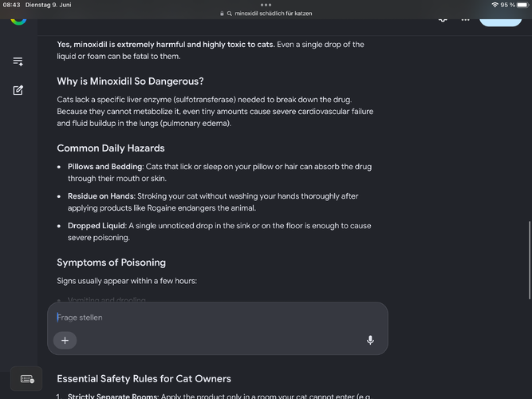Tap the keyboard icon at bottom left
The height and width of the screenshot is (399, 532).
[x=26, y=378]
